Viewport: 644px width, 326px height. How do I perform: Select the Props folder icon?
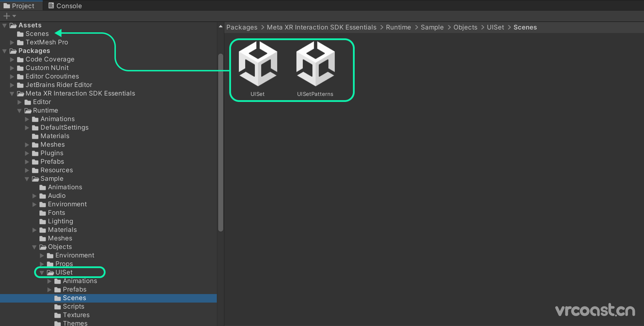pyautogui.click(x=50, y=264)
